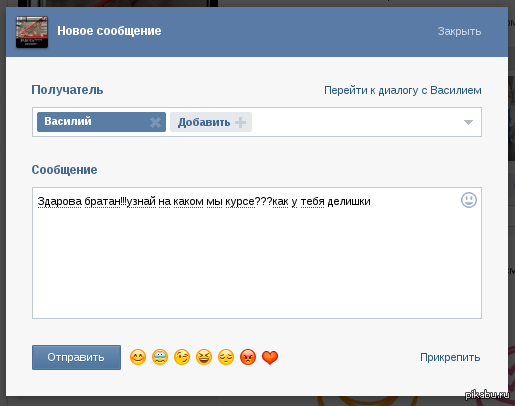Image resolution: width=515 pixels, height=406 pixels.
Task: Close the dialog via Закрыть
Action: [459, 31]
